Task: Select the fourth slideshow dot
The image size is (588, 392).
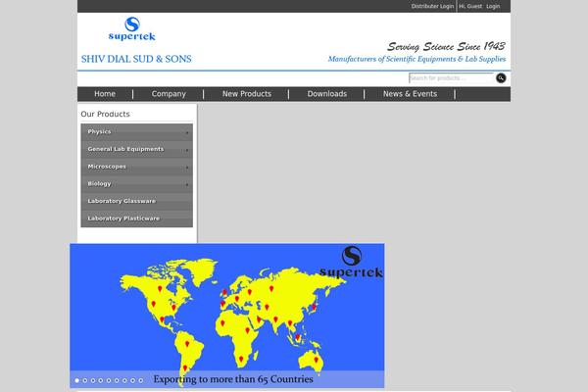Action: point(101,380)
